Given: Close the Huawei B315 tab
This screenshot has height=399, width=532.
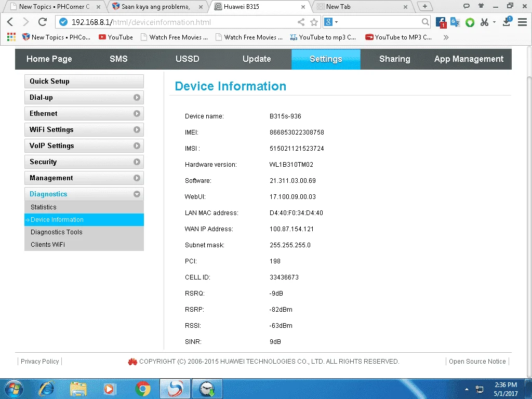Looking at the screenshot, I should 303,7.
